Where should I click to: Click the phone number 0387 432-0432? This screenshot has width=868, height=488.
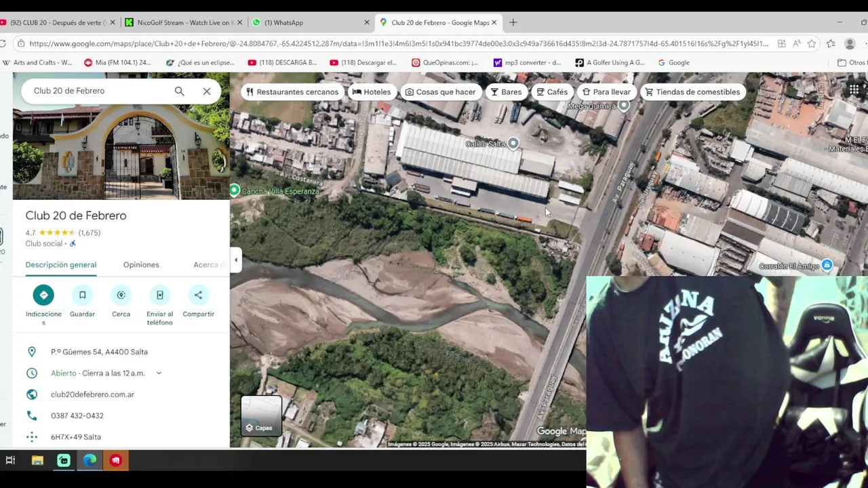pyautogui.click(x=77, y=415)
